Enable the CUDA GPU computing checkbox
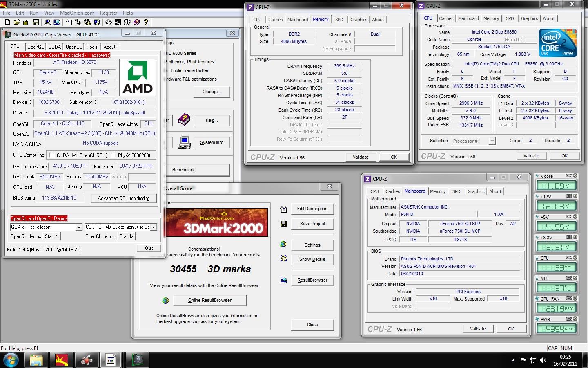This screenshot has width=588, height=368. pyautogui.click(x=52, y=155)
